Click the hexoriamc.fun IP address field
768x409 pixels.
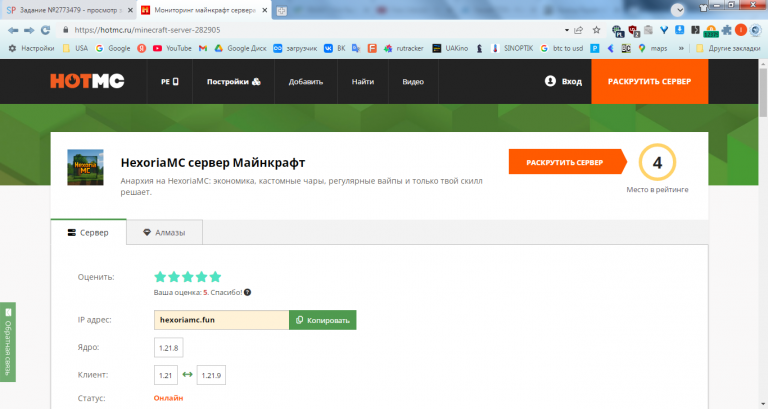[x=221, y=320]
